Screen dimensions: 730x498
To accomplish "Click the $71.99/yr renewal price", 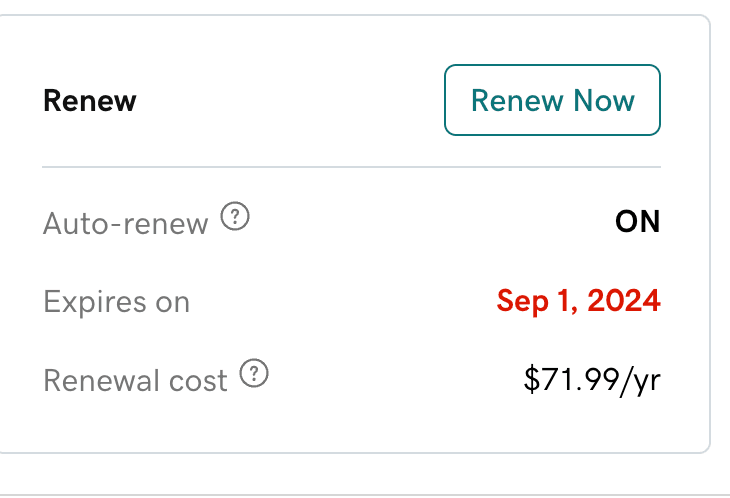I will click(592, 380).
